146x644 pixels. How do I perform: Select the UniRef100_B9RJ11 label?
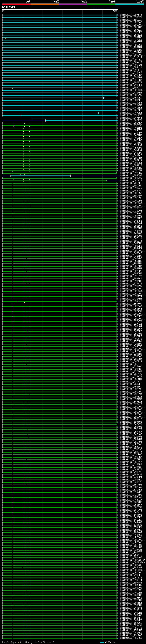point(131,67)
